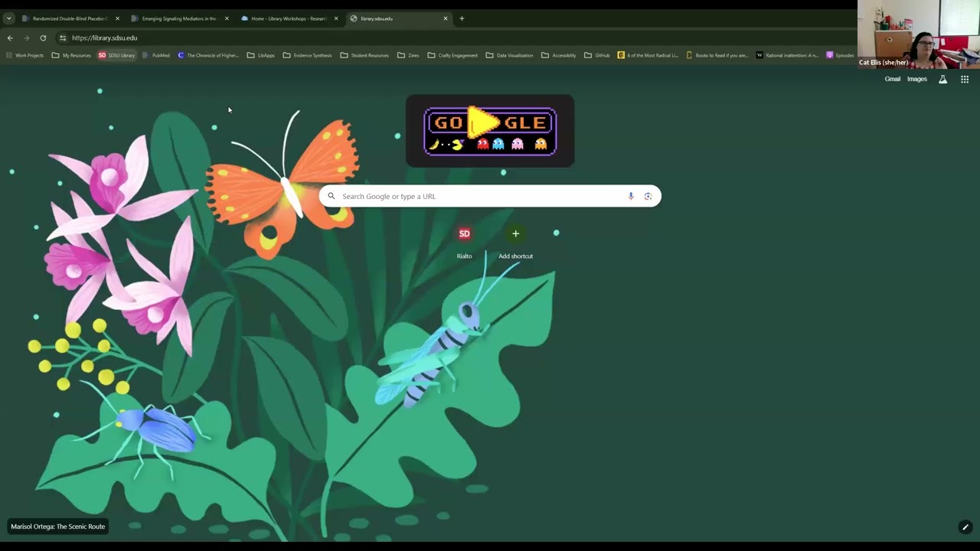Screen dimensions: 980x551
Task: Open the Rational inattention Wikipedia bookmark
Action: coord(787,55)
